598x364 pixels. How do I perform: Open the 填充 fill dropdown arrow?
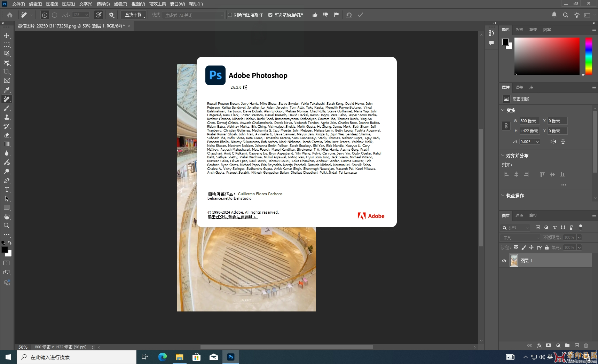pos(579,247)
